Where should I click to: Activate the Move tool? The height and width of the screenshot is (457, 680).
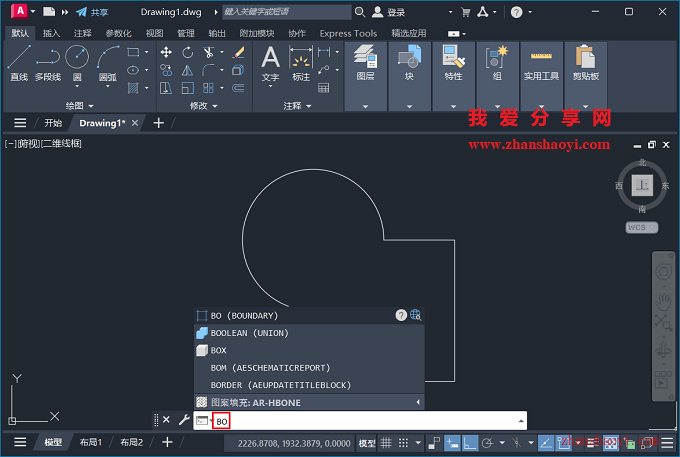(166, 52)
